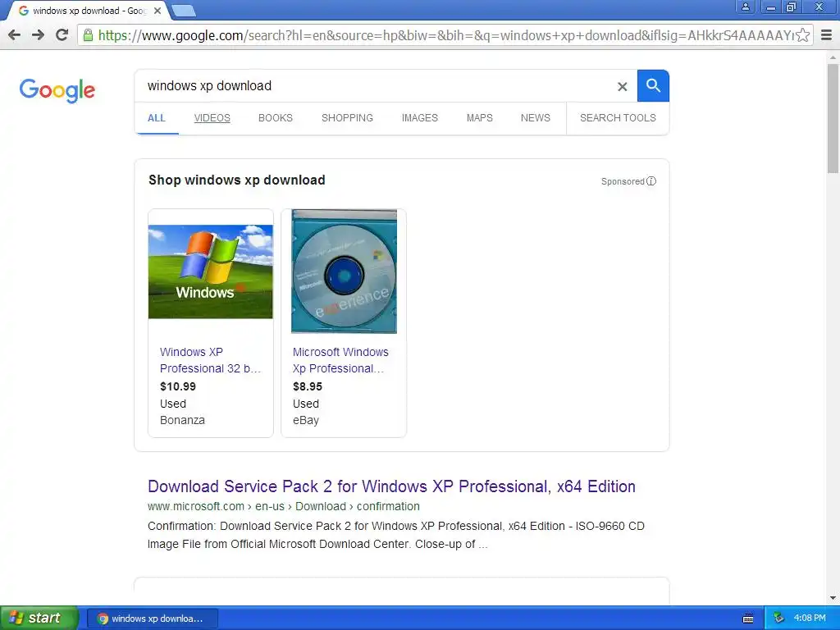Click the scrollbar up arrow

(x=833, y=57)
